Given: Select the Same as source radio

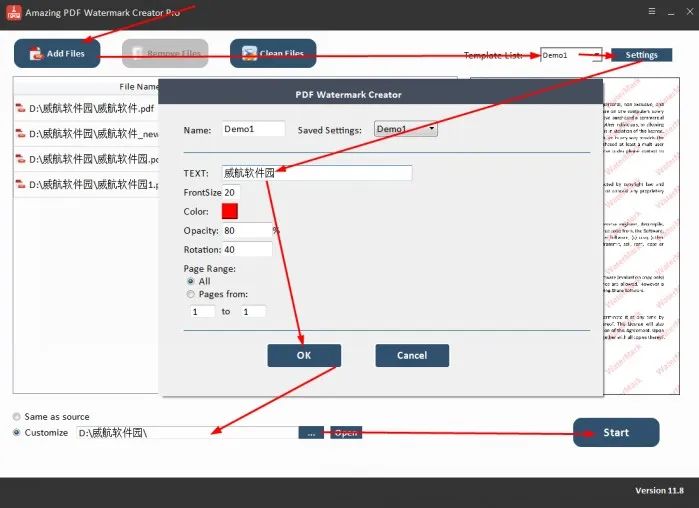Looking at the screenshot, I should 16,417.
